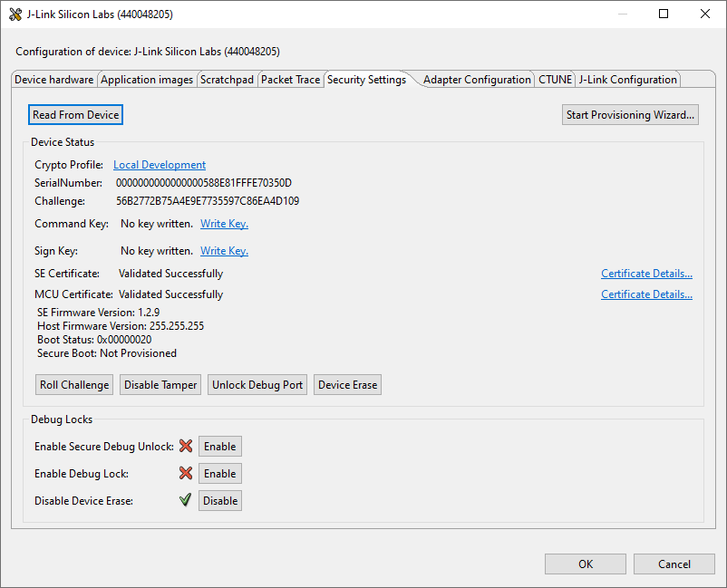Click the green checkmark beside Disable Device Erase
727x588 pixels.
coord(185,500)
